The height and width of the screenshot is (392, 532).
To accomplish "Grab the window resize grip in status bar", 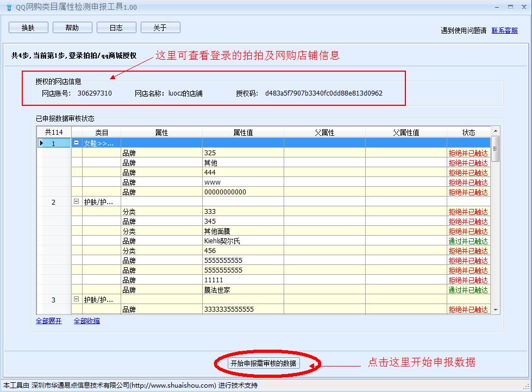I will (526, 387).
